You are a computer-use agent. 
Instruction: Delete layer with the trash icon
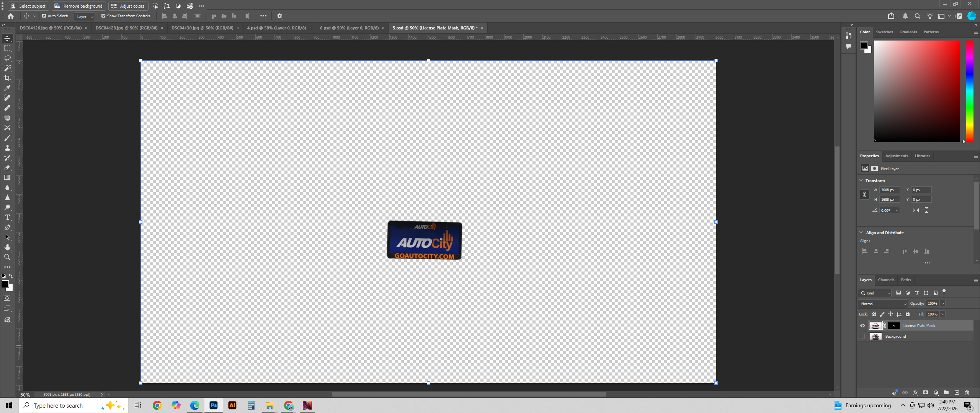(967, 393)
